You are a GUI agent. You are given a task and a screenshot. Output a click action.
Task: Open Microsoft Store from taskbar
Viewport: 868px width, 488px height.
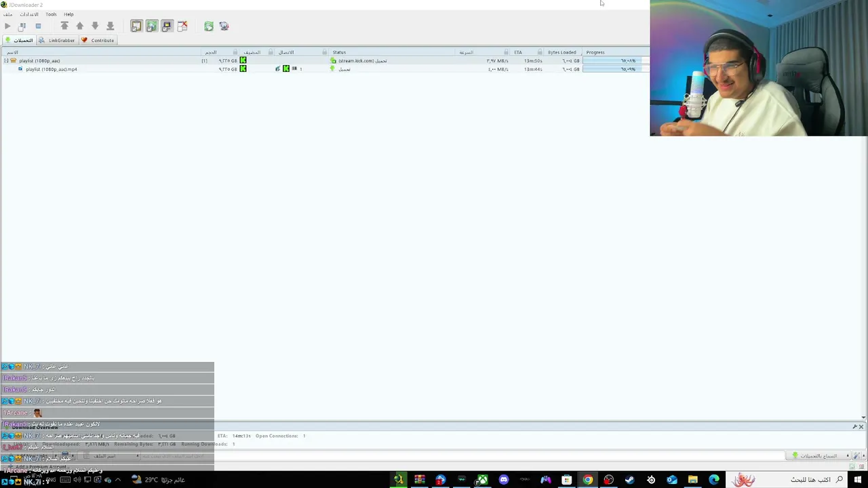click(567, 480)
